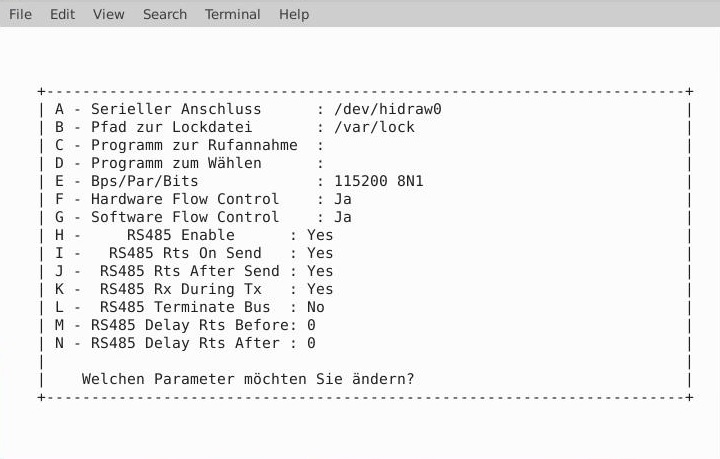This screenshot has height=459, width=720.
Task: Toggle RS485 Enable Yes value
Action: point(320,235)
